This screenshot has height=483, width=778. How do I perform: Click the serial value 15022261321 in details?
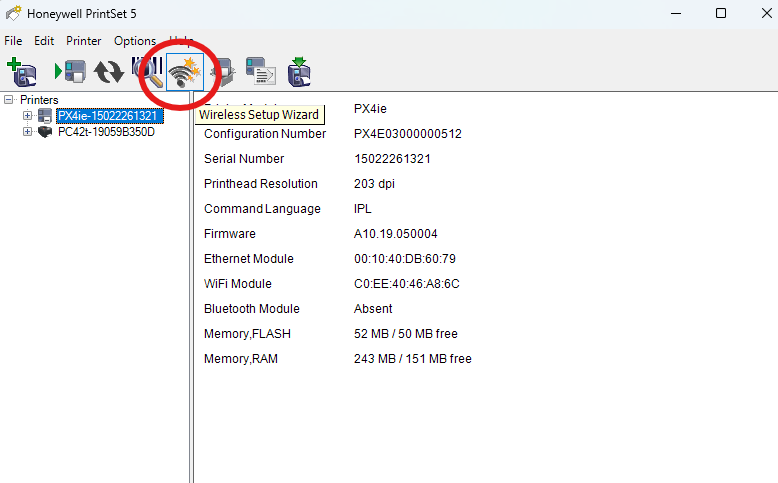coord(392,159)
